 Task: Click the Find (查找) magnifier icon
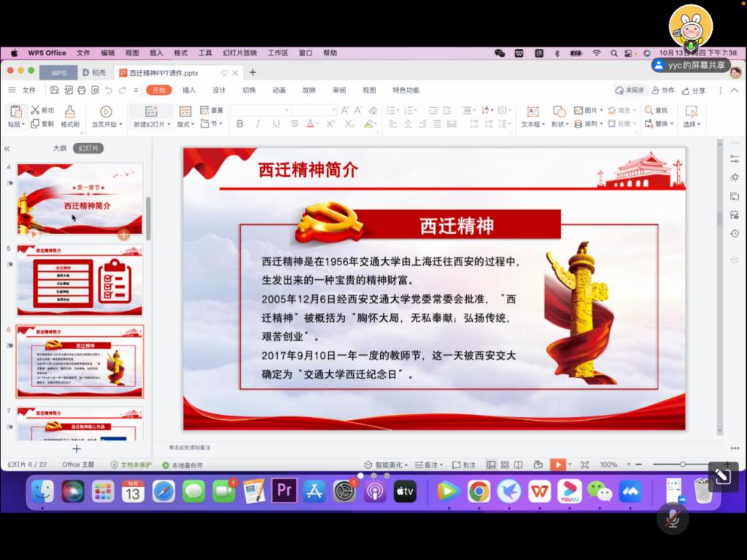click(649, 110)
